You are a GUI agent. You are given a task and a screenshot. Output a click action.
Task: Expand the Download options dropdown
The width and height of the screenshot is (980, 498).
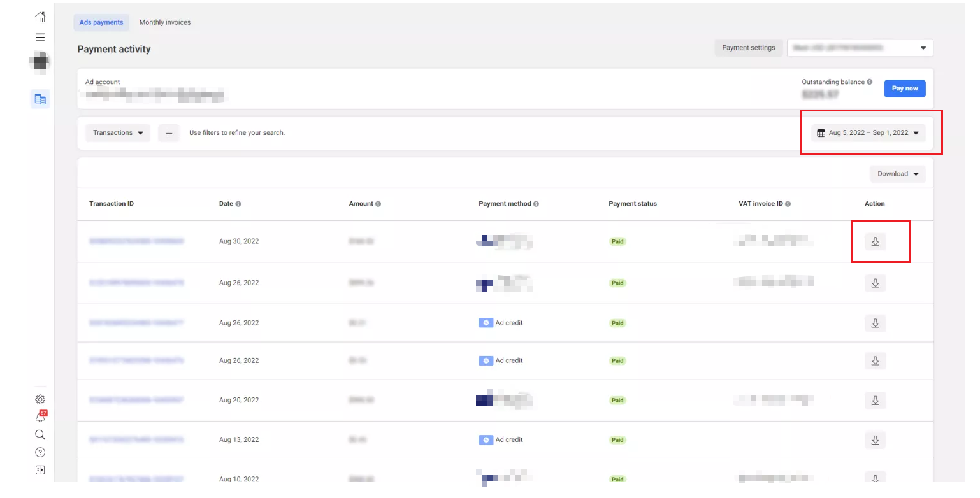897,173
